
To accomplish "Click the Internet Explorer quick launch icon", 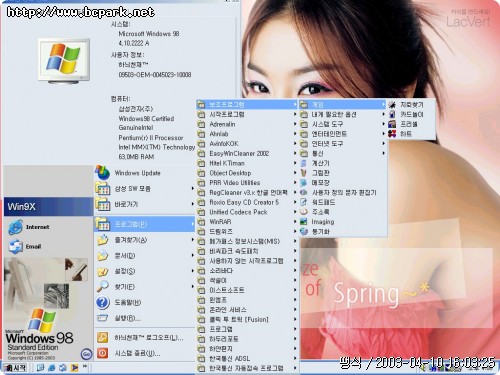I will pyautogui.click(x=52, y=368).
